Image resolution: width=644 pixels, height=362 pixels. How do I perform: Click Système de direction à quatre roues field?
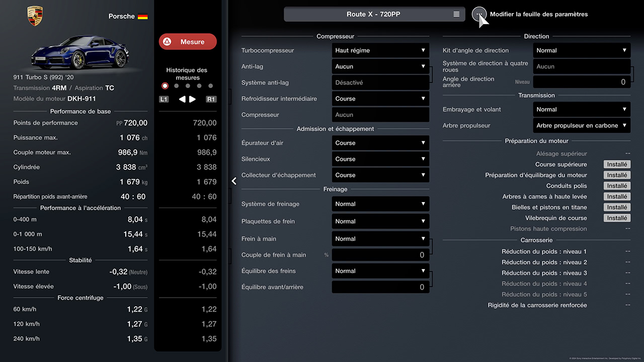[x=582, y=66]
